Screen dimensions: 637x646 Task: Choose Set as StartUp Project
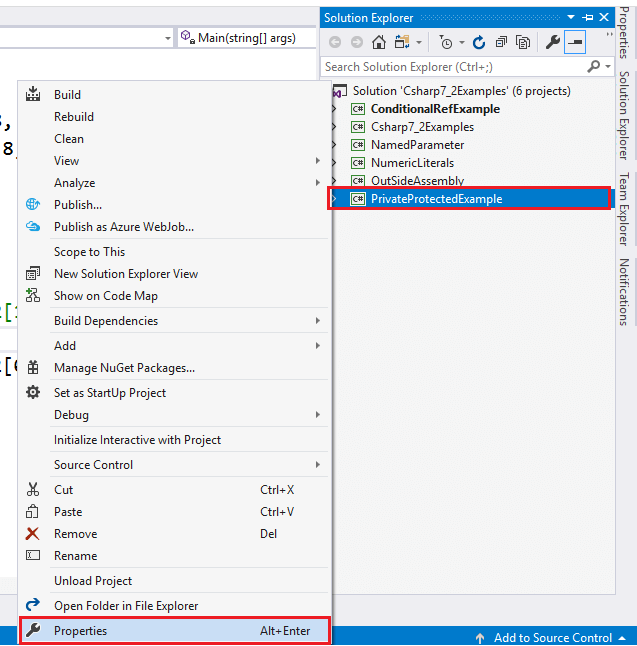[174, 393]
